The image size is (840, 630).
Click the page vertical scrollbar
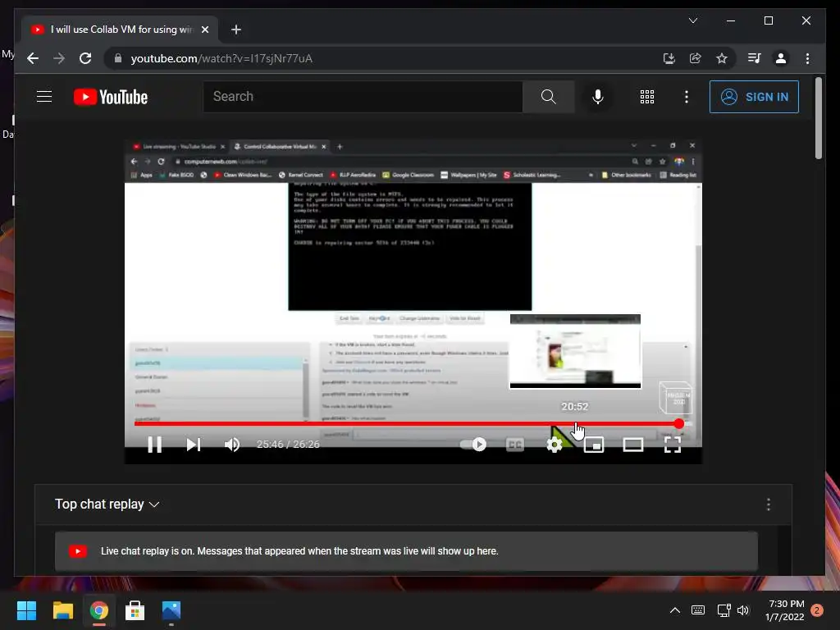818,119
